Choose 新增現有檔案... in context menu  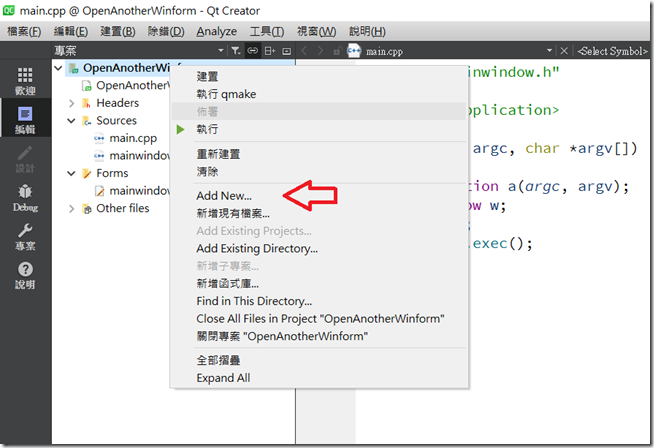pos(319,213)
